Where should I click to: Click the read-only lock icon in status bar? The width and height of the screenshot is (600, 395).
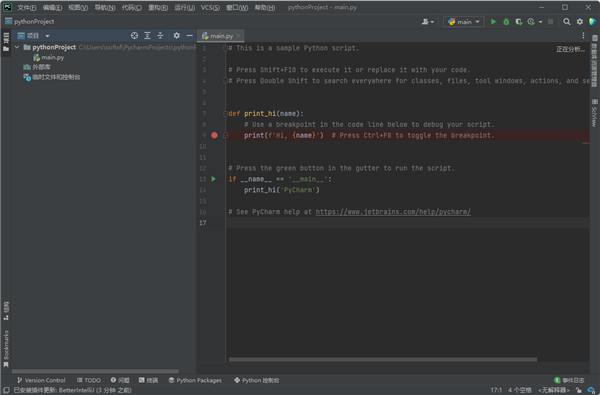[579, 390]
